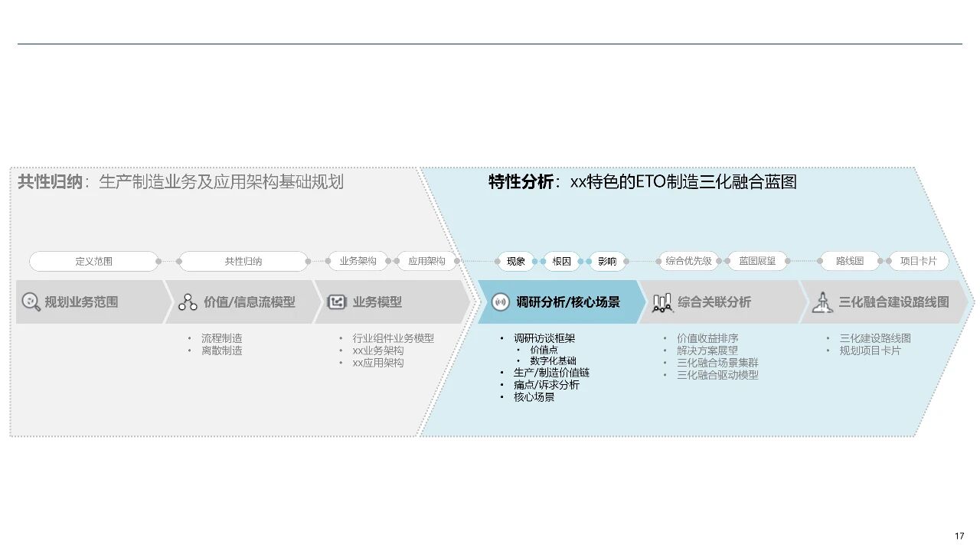The width and height of the screenshot is (980, 551).
Task: Select the 共性归纳 pill label
Action: [243, 262]
